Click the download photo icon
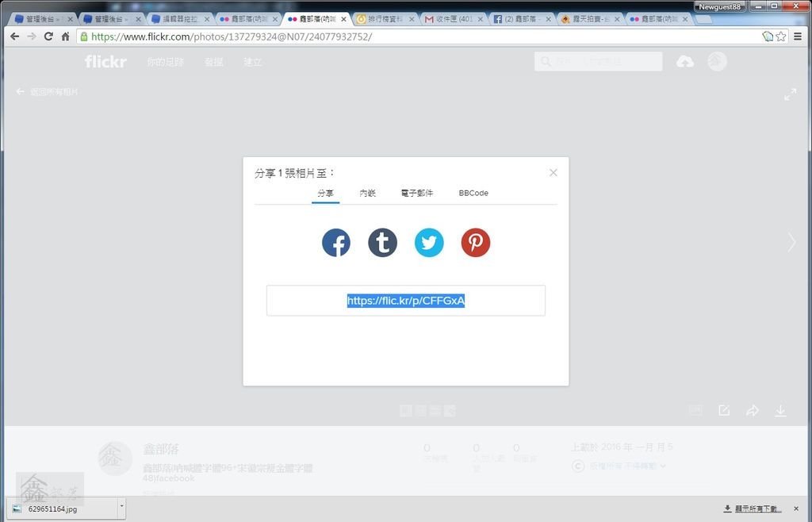This screenshot has width=812, height=522. (x=780, y=411)
